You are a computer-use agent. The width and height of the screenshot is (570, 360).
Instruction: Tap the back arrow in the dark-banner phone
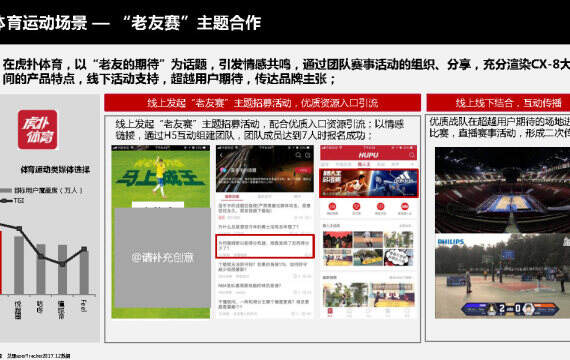tap(221, 155)
